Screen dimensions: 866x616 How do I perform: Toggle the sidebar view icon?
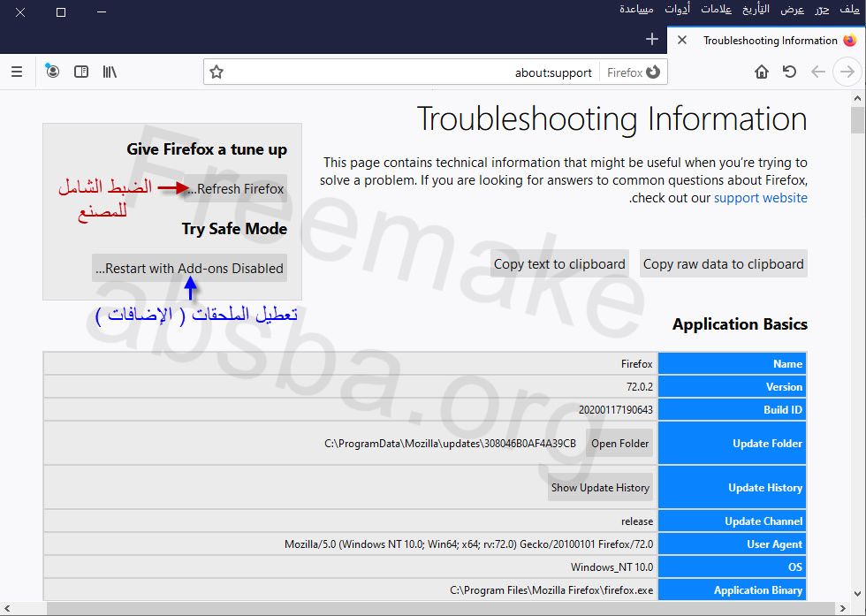point(81,72)
